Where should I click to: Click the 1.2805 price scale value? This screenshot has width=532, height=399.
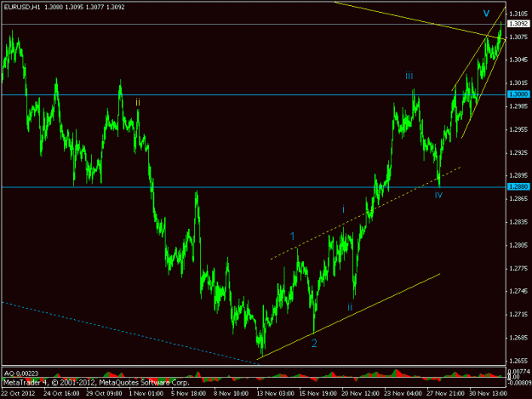click(x=518, y=245)
